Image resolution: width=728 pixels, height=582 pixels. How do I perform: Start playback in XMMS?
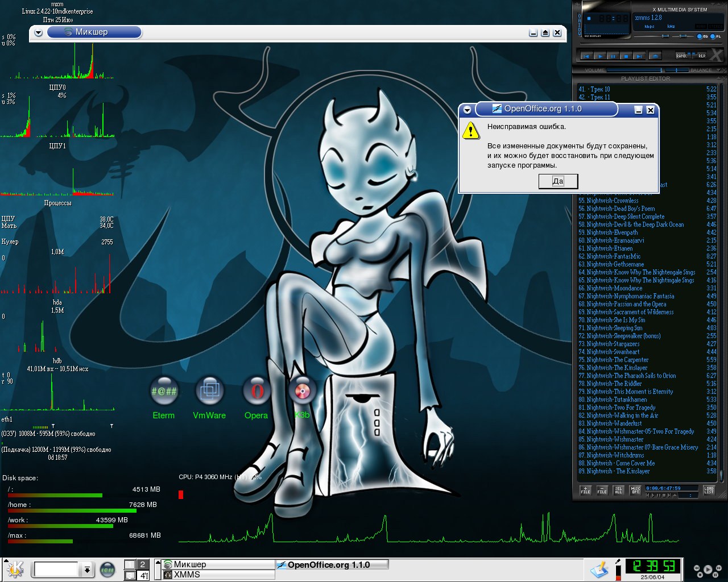point(599,56)
